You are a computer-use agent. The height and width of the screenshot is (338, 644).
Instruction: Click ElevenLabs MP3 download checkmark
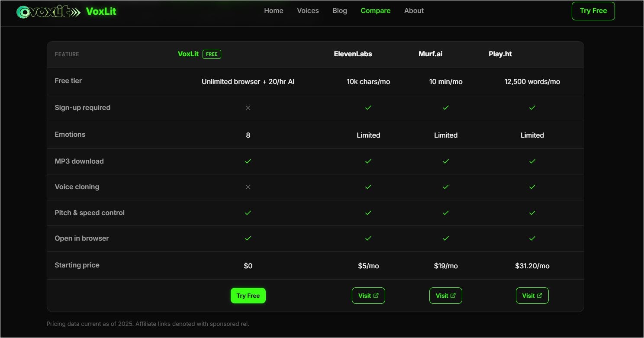[x=368, y=161]
